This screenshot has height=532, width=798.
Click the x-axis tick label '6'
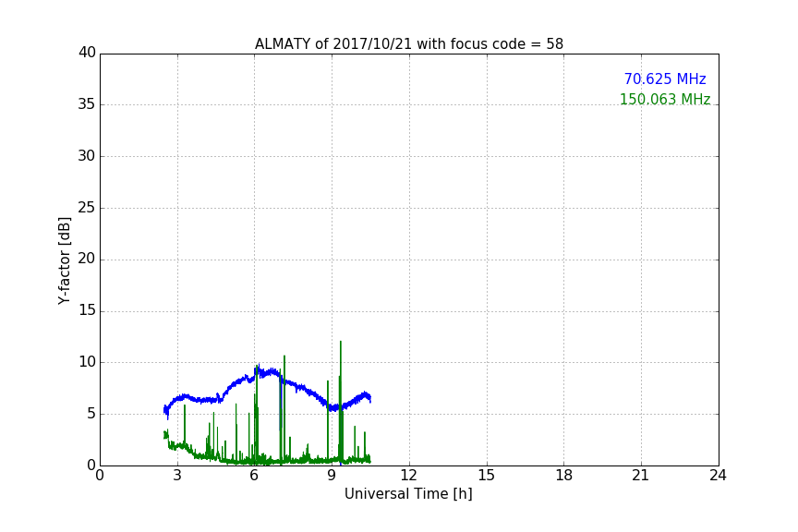coord(255,476)
